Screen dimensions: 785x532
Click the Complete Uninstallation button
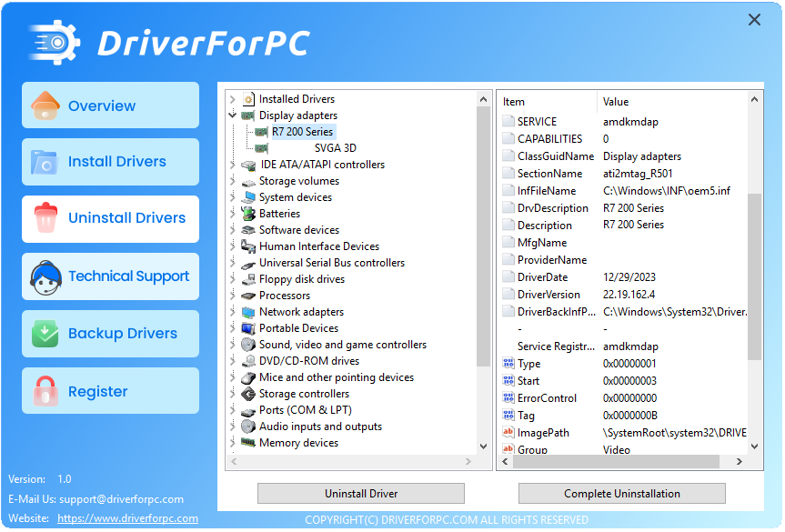tap(622, 494)
